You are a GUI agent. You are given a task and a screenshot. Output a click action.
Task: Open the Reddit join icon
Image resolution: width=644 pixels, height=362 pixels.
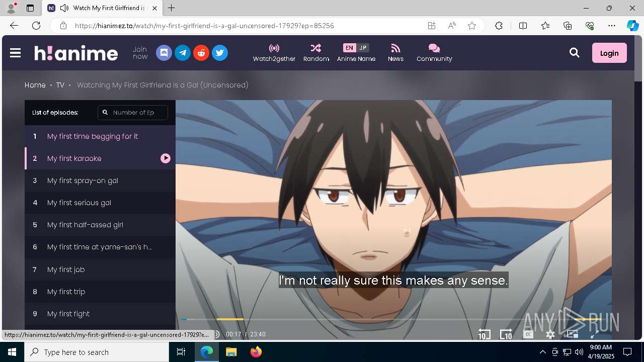(201, 53)
